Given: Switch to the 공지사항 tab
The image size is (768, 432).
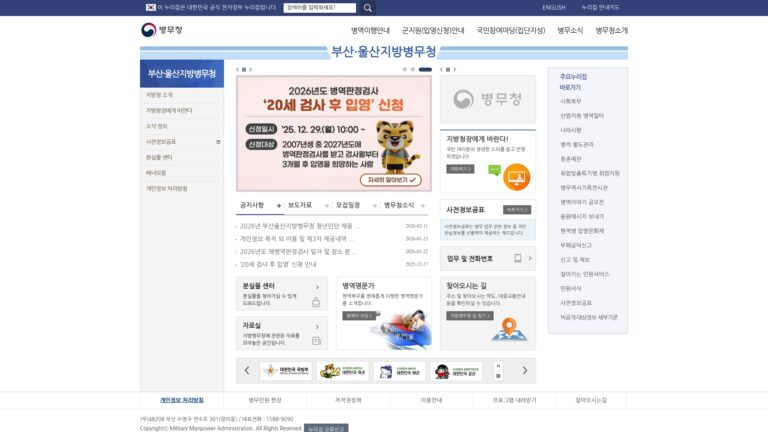Looking at the screenshot, I should [x=252, y=205].
